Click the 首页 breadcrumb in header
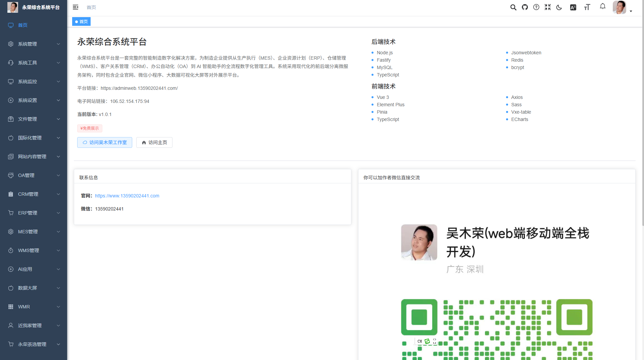The width and height of the screenshot is (644, 360). 91,7
